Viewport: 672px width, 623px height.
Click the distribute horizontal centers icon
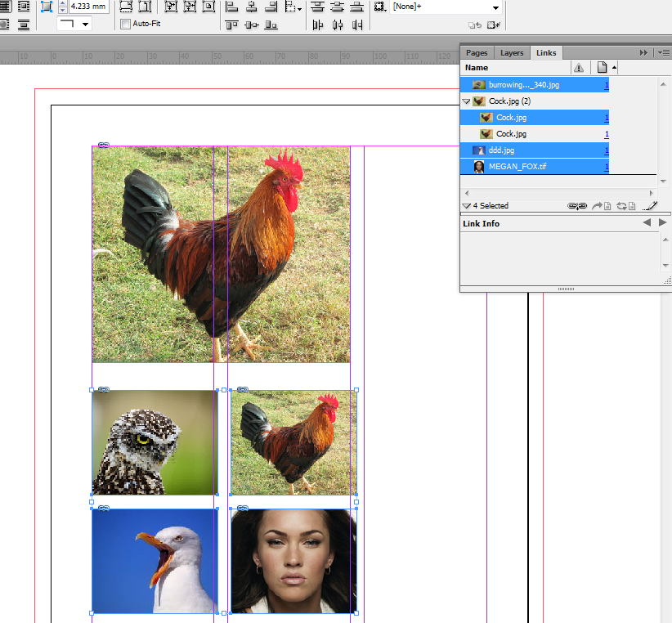click(x=337, y=25)
